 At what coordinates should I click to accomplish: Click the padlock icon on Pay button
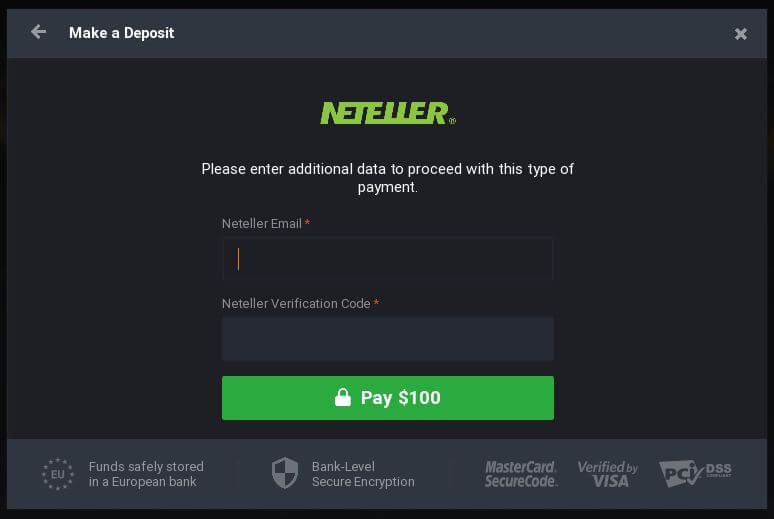tap(343, 397)
